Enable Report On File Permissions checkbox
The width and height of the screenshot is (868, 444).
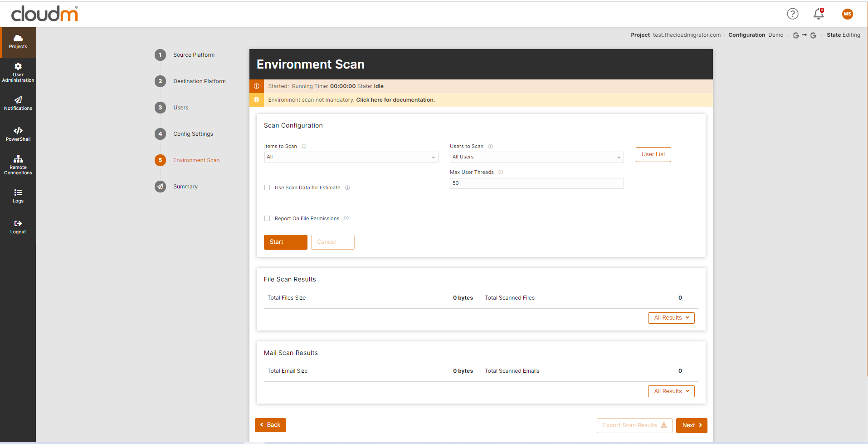point(267,218)
